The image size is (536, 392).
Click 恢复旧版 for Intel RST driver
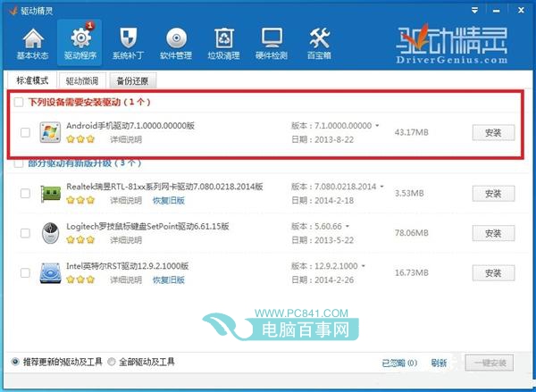(169, 279)
